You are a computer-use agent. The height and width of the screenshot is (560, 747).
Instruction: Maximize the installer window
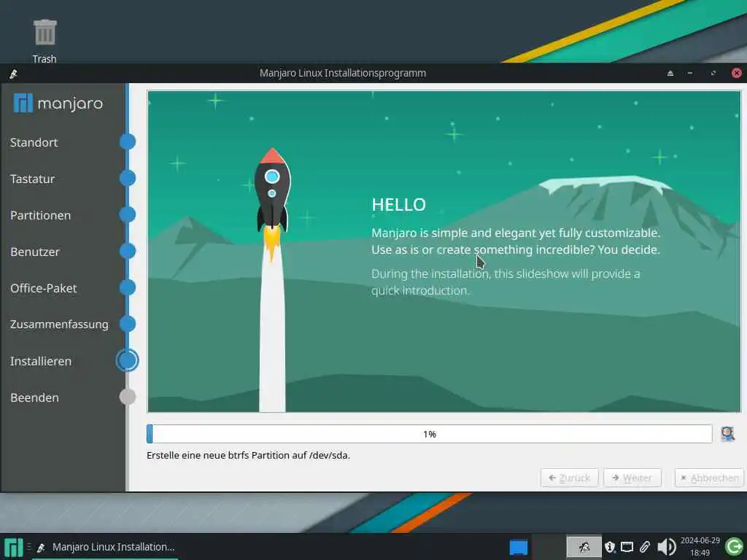pos(713,74)
